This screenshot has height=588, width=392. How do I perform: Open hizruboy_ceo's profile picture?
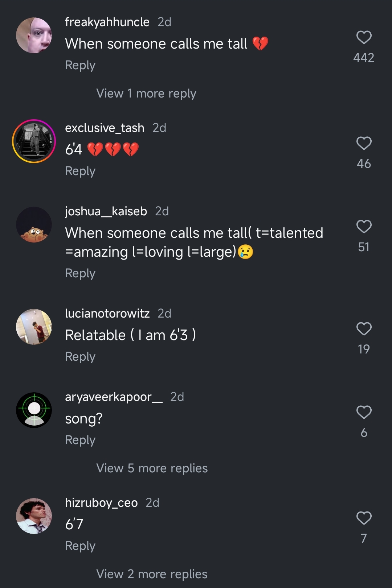tap(34, 516)
